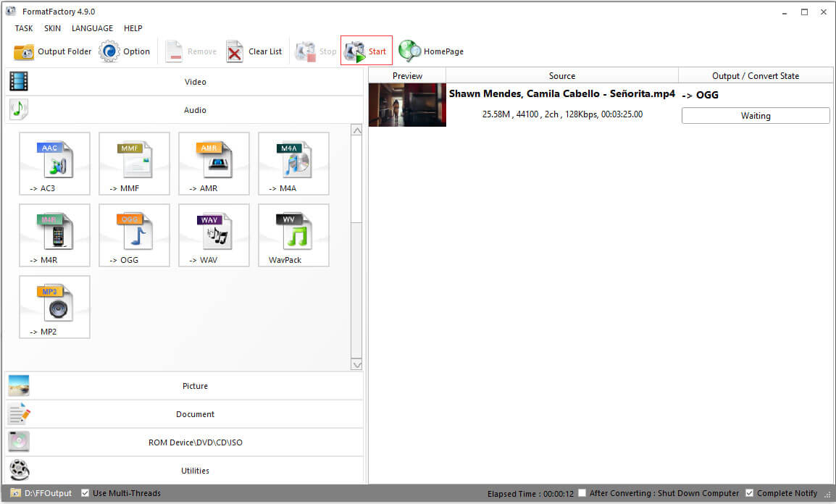
Task: Click the Document category pencil icon
Action: coord(19,414)
